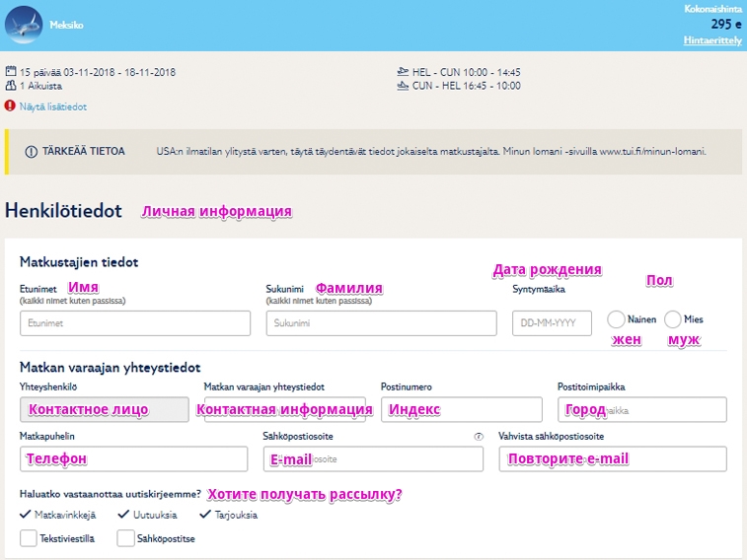747x560 pixels.
Task: Click the Matkustajien tiedot heading
Action: (79, 262)
